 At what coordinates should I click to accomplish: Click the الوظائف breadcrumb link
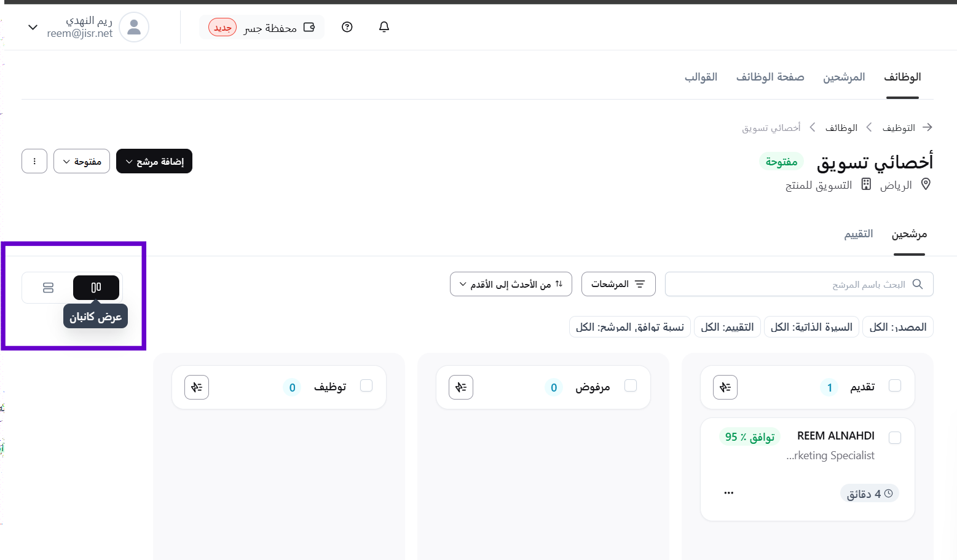pos(841,128)
